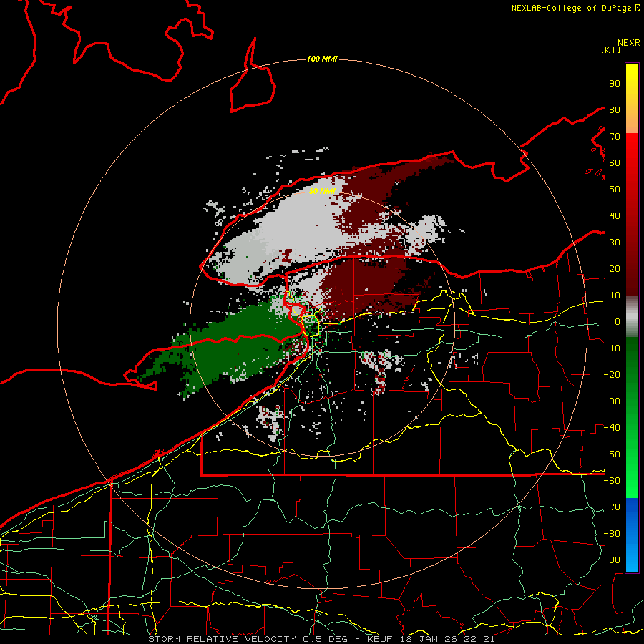This screenshot has height=644, width=644.
Task: Click the 50 NMI range ring label
Action: [322, 191]
